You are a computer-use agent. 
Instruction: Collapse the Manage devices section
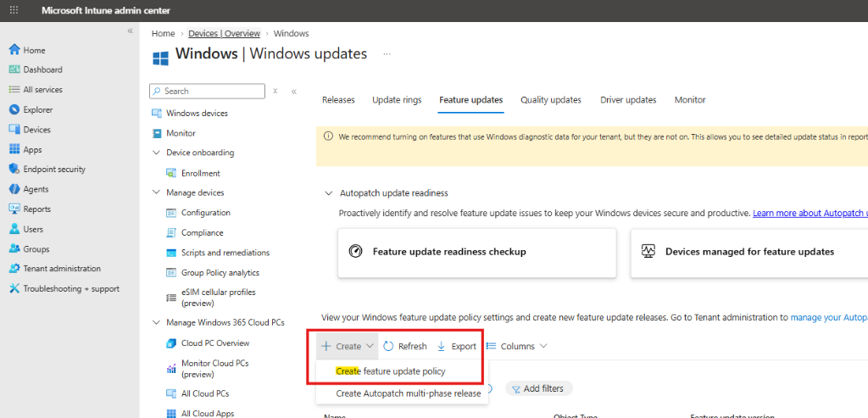pos(156,192)
